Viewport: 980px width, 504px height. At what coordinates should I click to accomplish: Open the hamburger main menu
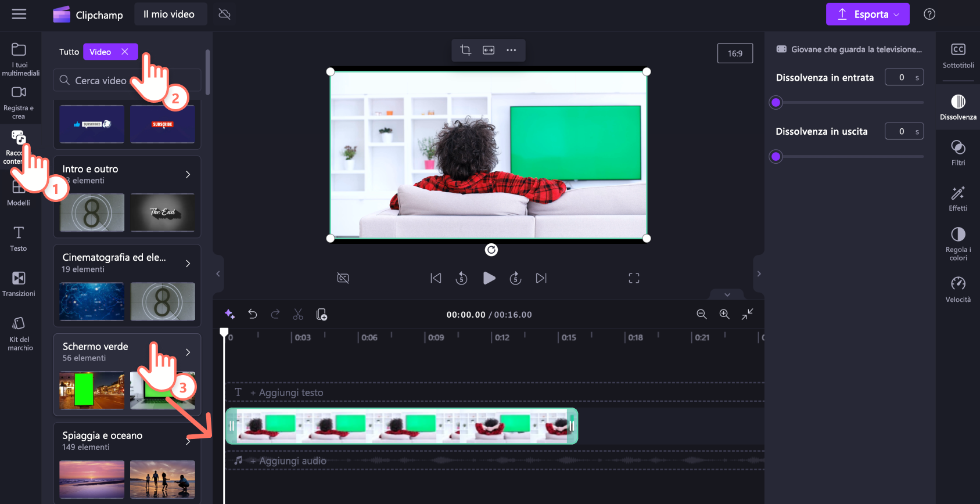tap(19, 14)
